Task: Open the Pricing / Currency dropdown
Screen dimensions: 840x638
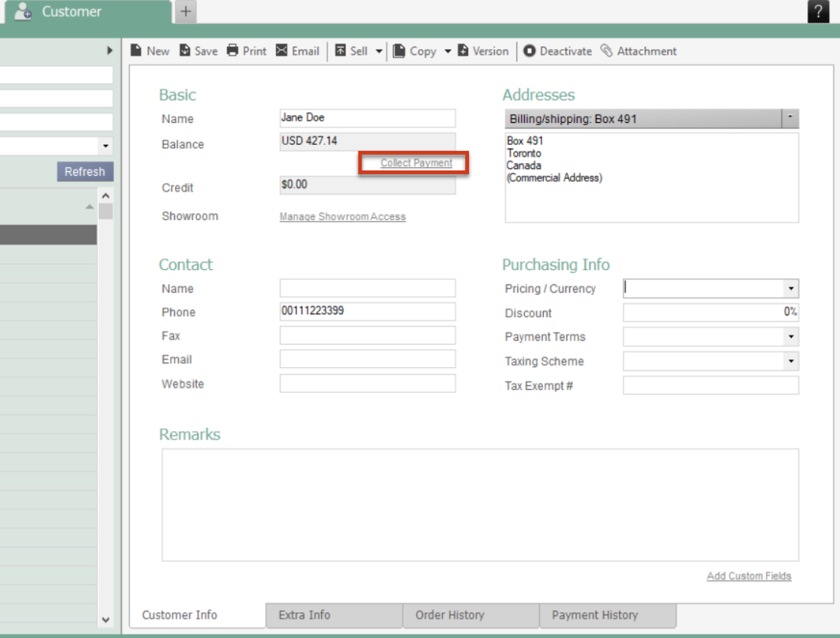Action: (x=792, y=288)
